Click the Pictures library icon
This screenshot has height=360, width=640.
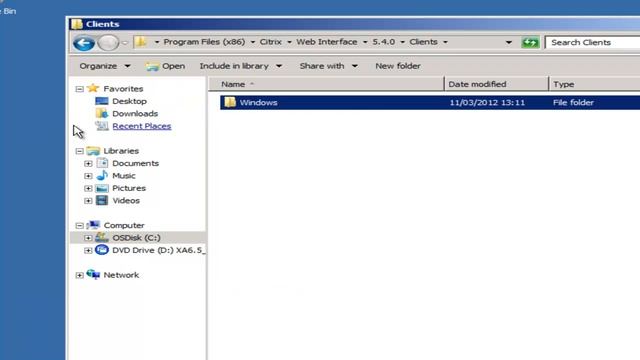tap(102, 188)
